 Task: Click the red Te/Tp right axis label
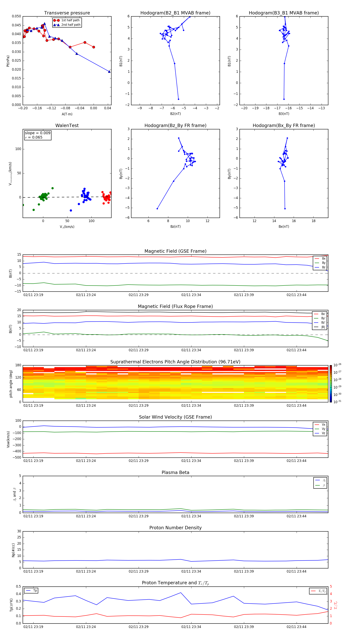(336, 605)
